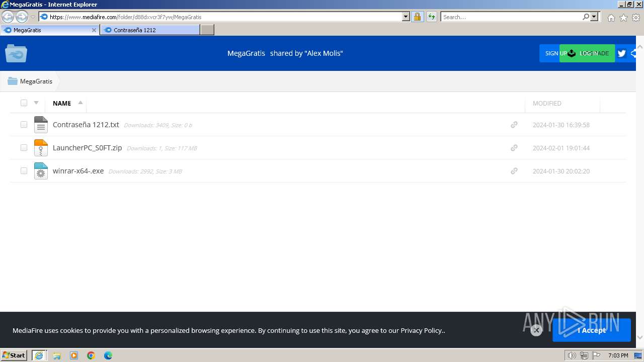This screenshot has height=362, width=644.
Task: Expand address bar URL dropdown
Action: [x=406, y=17]
